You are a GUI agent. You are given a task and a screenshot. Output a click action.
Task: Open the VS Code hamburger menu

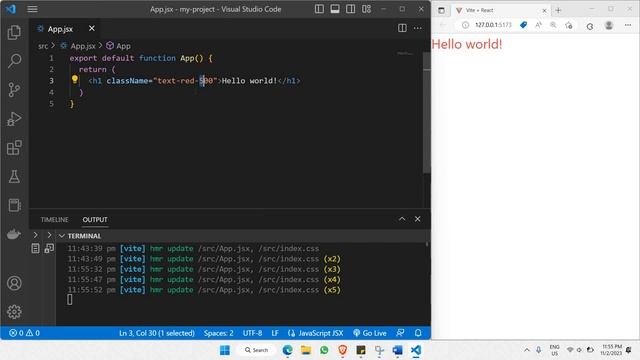click(32, 9)
